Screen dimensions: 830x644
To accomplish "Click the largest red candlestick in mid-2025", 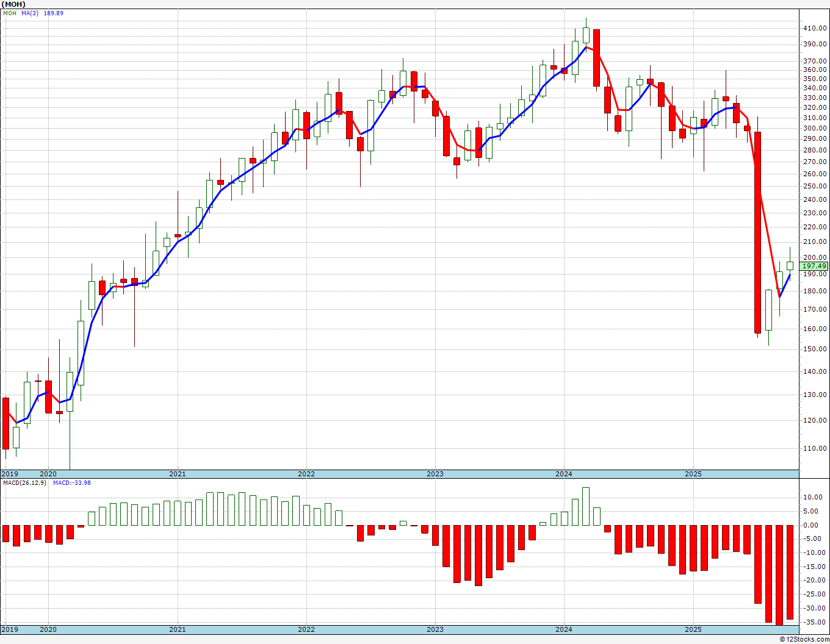I will [758, 232].
